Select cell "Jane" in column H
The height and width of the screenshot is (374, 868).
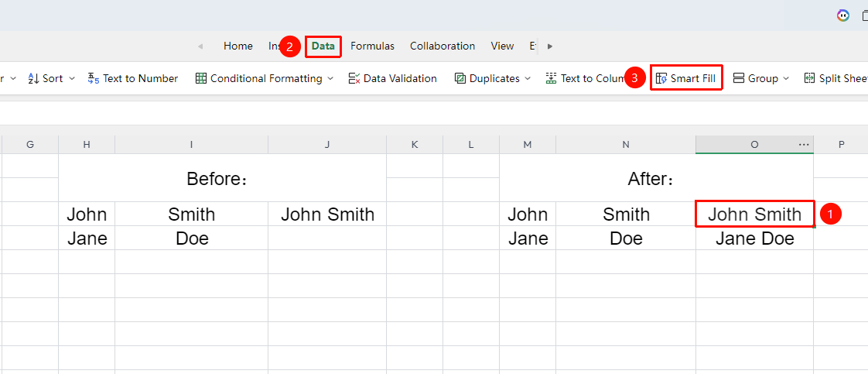(x=87, y=238)
